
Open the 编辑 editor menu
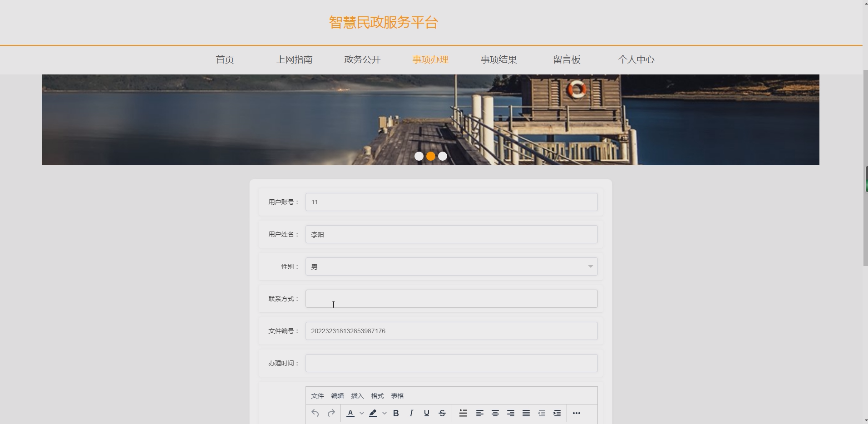(x=337, y=396)
